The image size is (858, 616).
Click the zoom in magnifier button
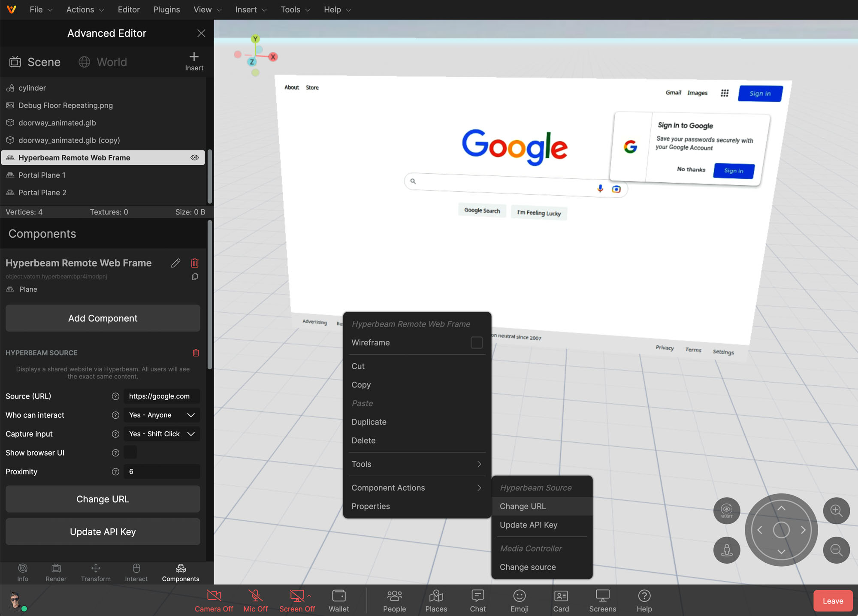click(837, 510)
